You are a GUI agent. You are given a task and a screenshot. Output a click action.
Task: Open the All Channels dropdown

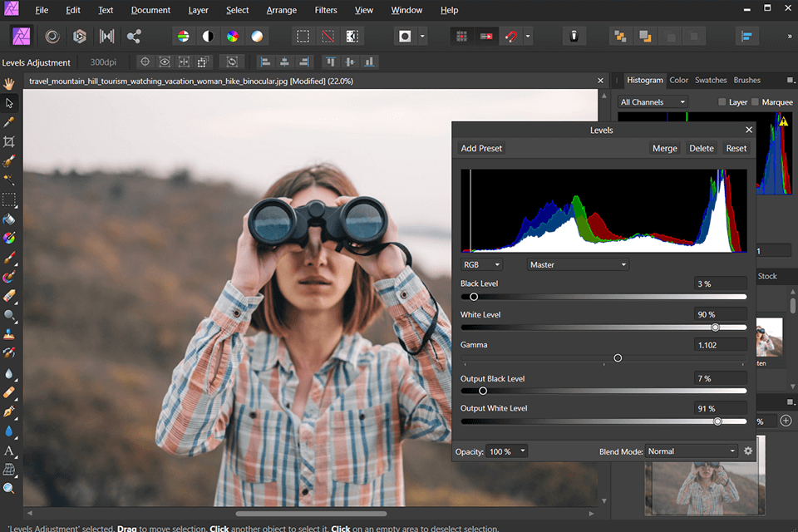(x=653, y=101)
